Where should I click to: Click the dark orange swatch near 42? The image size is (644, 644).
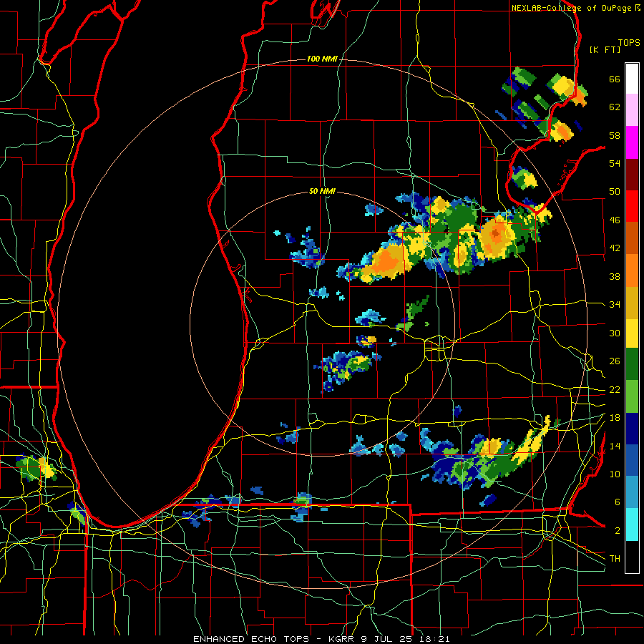click(x=632, y=238)
